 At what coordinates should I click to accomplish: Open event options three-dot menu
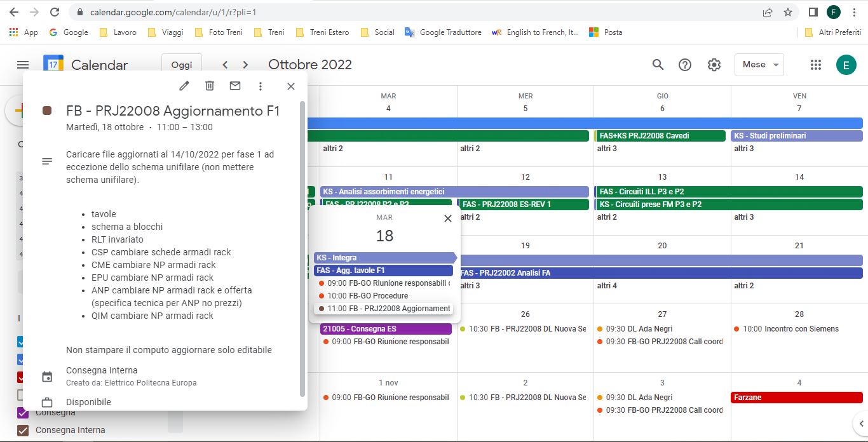click(x=261, y=86)
